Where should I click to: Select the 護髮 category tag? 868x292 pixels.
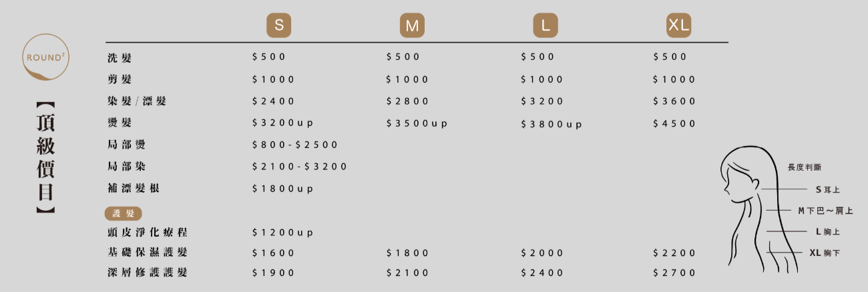coord(124,213)
